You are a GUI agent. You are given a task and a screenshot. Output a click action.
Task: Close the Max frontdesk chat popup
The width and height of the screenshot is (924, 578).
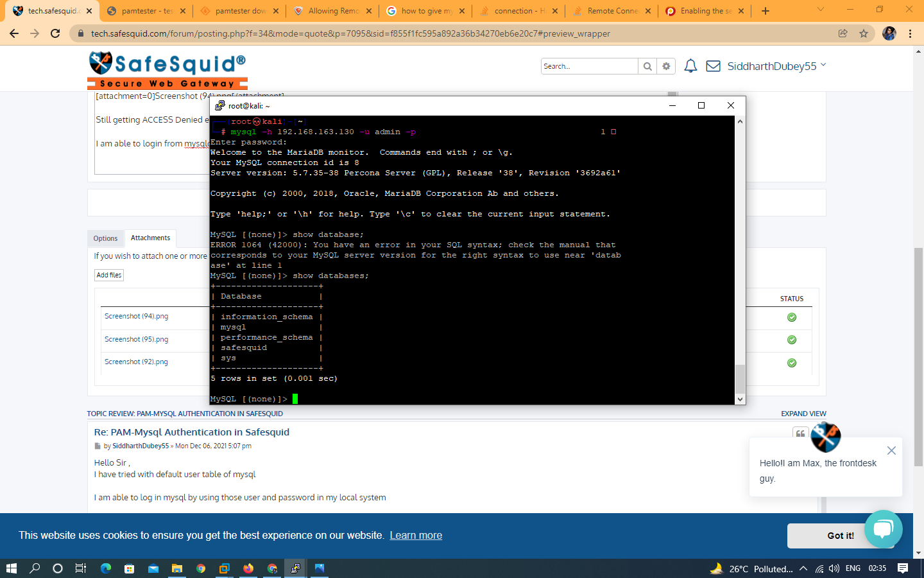tap(891, 450)
